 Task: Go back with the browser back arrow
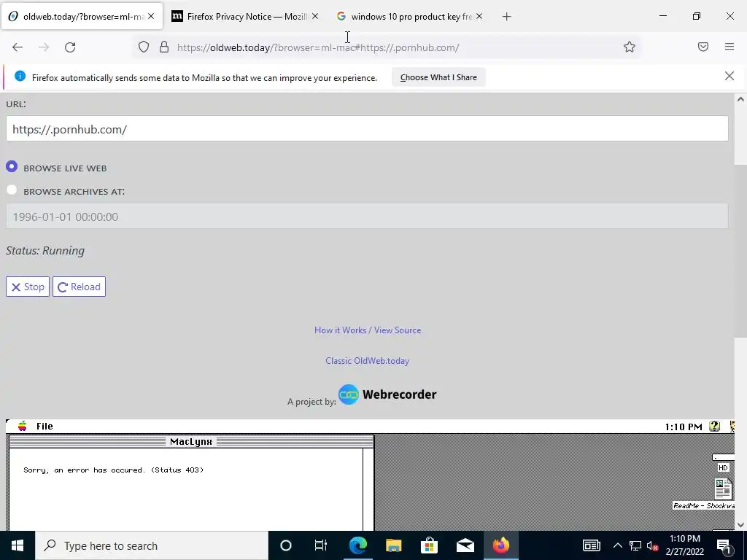coord(18,47)
